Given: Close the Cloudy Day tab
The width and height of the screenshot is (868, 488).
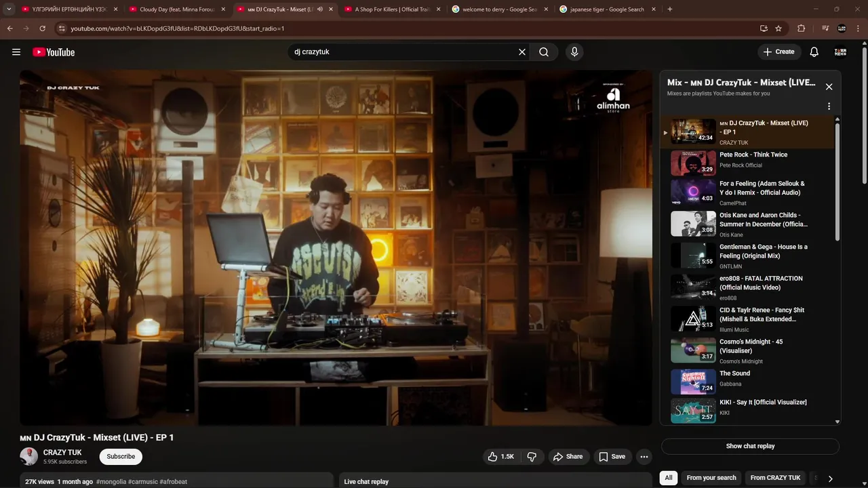Looking at the screenshot, I should tap(223, 9).
